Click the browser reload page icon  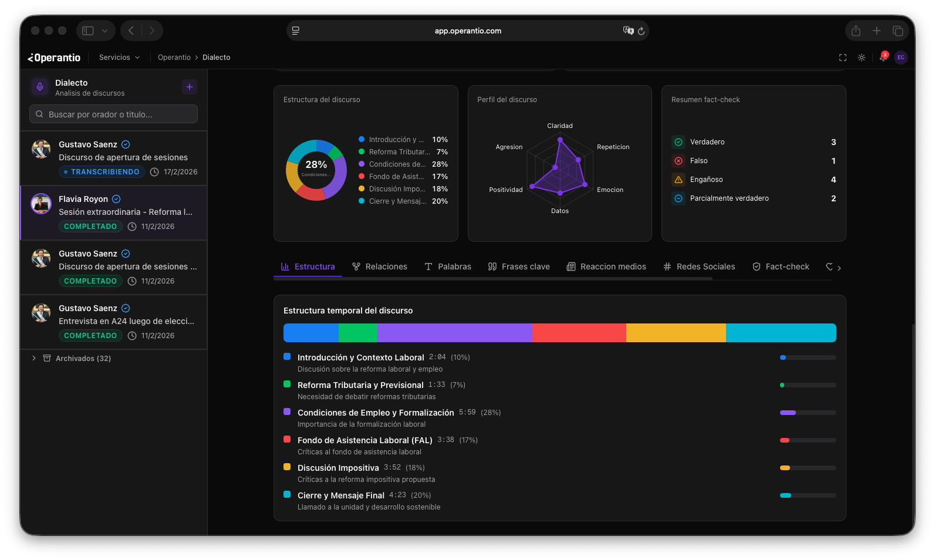(x=641, y=31)
